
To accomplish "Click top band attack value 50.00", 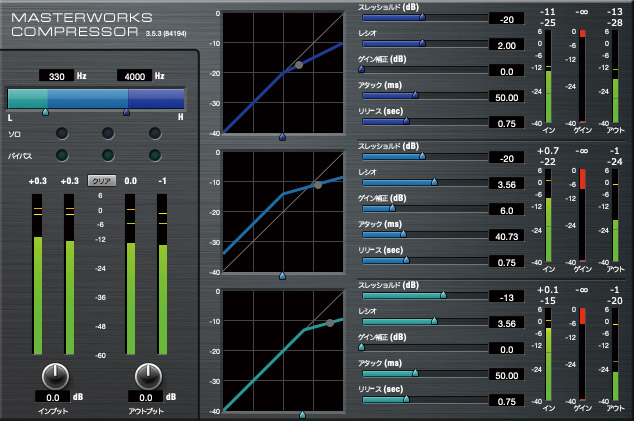I will pyautogui.click(x=507, y=97).
